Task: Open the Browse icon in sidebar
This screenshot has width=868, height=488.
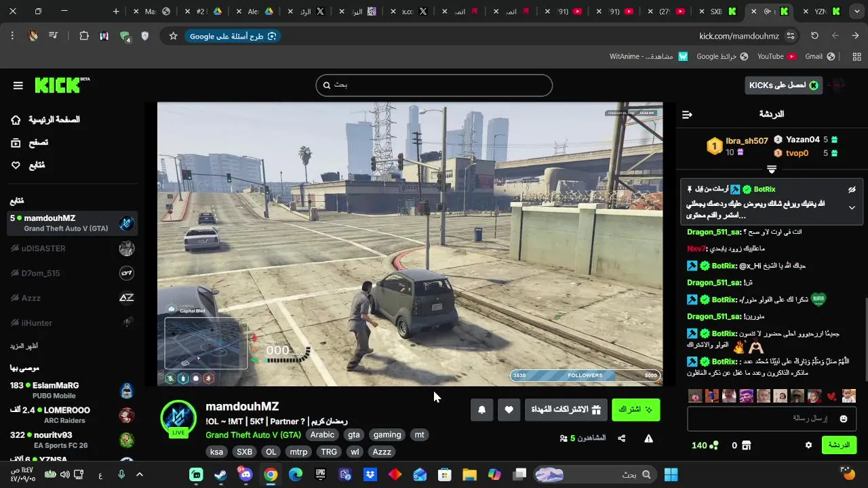Action: click(16, 142)
